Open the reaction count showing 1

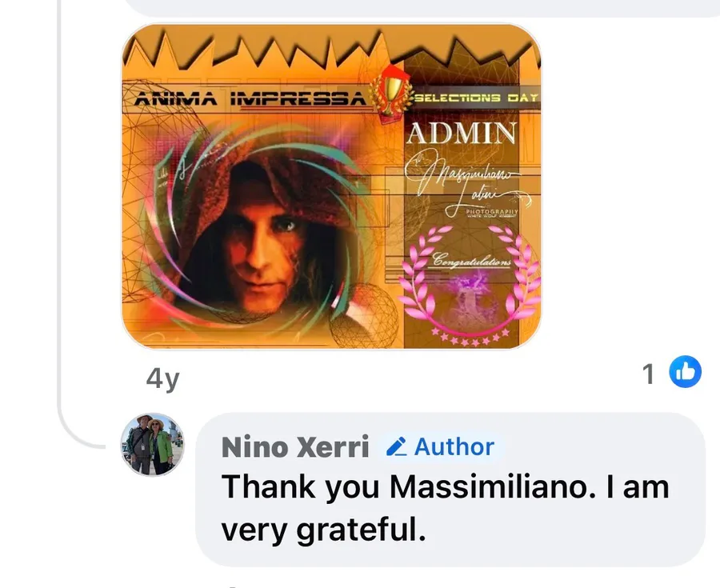(x=650, y=373)
